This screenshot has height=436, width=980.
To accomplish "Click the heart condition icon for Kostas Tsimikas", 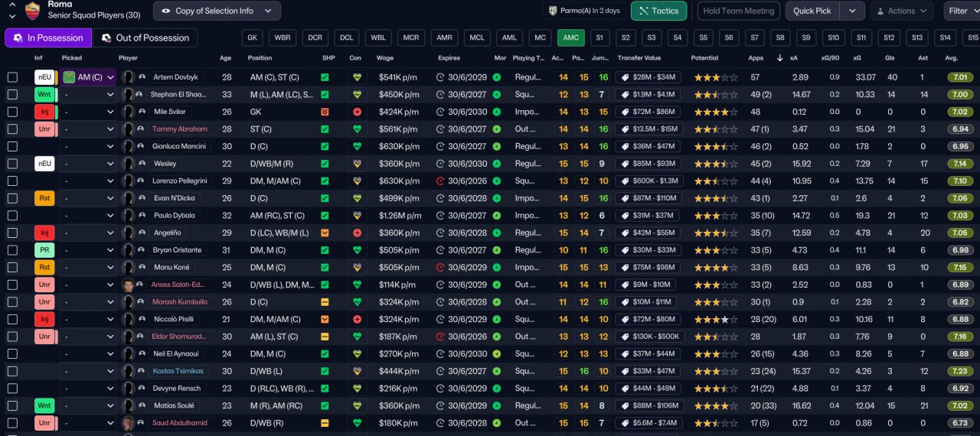I will (356, 371).
